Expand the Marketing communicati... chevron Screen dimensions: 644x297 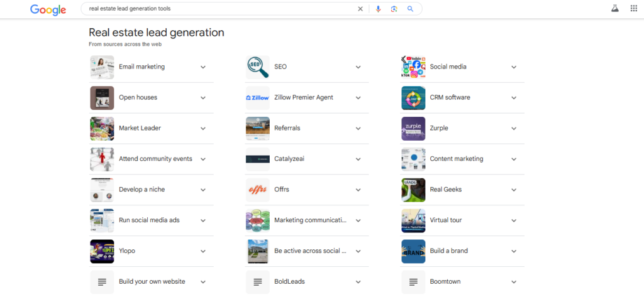(x=358, y=220)
